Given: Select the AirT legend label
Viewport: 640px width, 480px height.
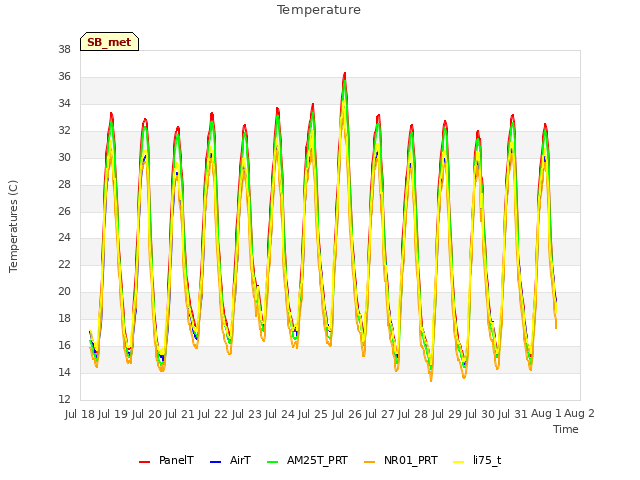Looking at the screenshot, I should click(x=240, y=460).
